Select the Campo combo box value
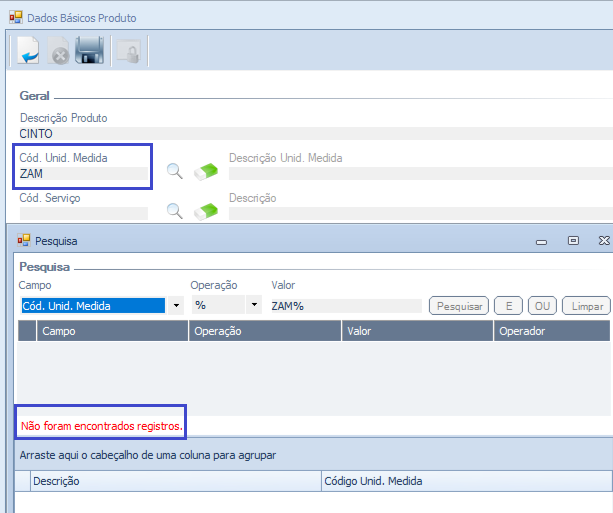This screenshot has height=513, width=613. click(x=93, y=306)
